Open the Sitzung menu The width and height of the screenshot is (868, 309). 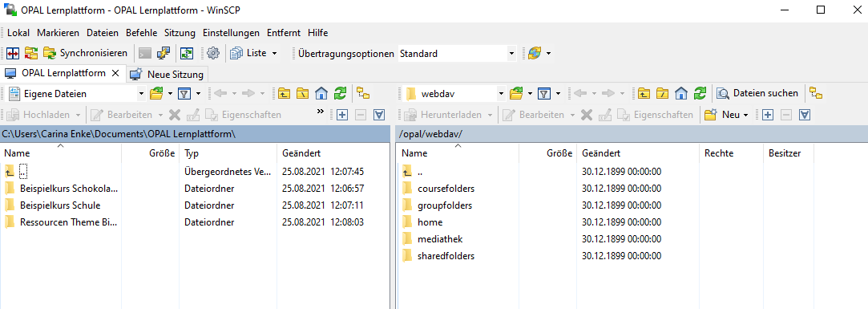[x=180, y=33]
